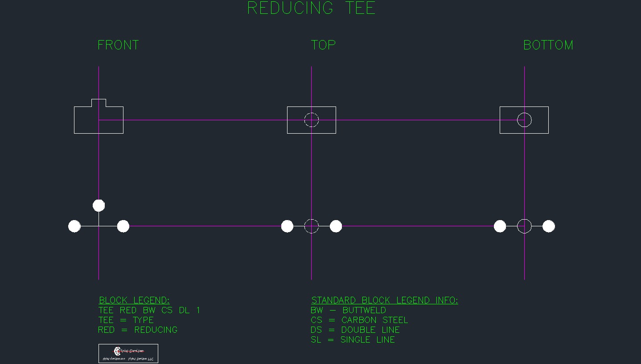The width and height of the screenshot is (641, 364).
Task: Click the dashed circle in the TOP single-line symbol
Action: [311, 226]
